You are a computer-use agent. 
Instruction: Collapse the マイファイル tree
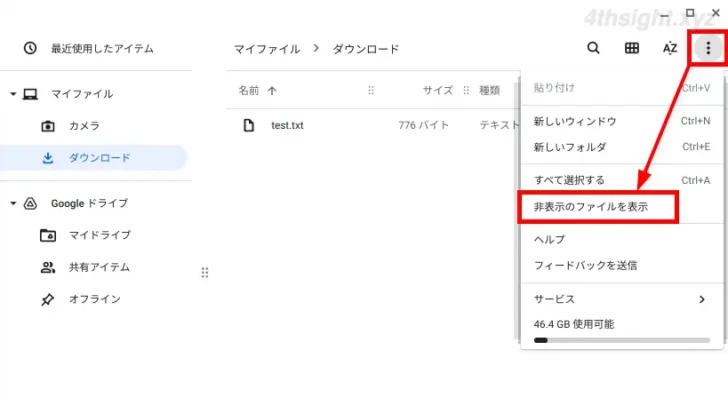[13, 94]
